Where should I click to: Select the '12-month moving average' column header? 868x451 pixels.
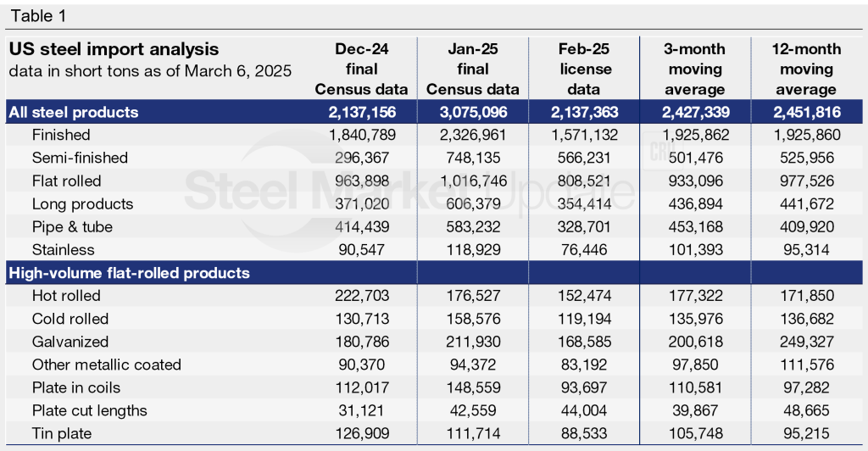point(807,69)
